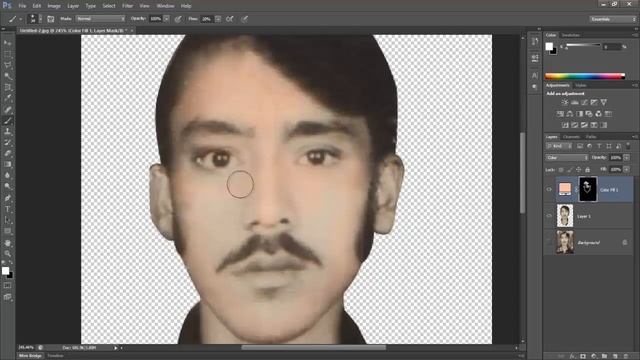Viewport: 640px width, 360px height.
Task: Switch to the Channels tab
Action: 571,137
